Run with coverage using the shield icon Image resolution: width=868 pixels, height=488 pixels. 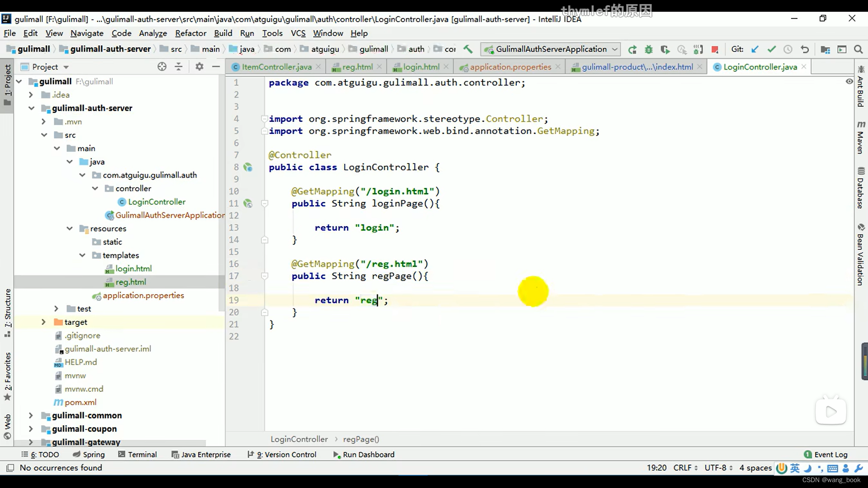pos(665,49)
